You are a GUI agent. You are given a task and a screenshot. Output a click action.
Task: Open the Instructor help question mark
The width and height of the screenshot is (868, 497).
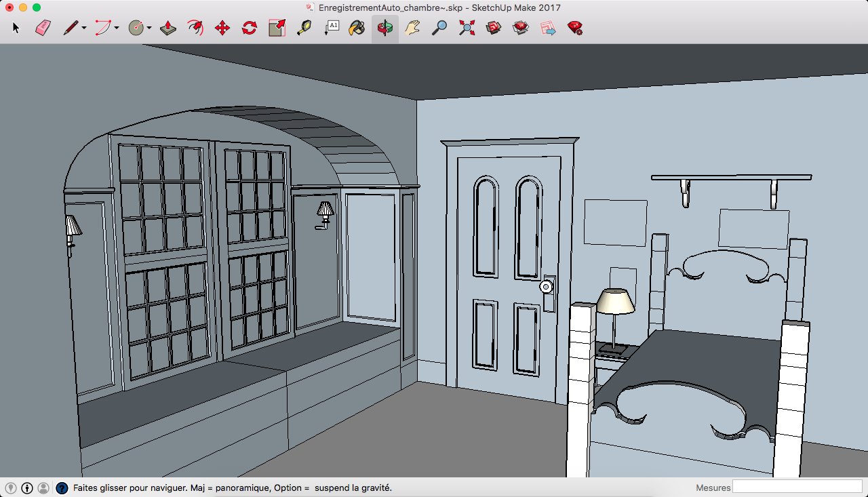tap(62, 488)
